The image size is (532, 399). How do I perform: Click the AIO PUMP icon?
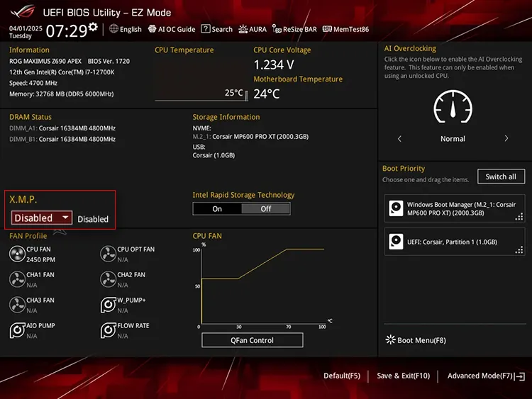17,330
